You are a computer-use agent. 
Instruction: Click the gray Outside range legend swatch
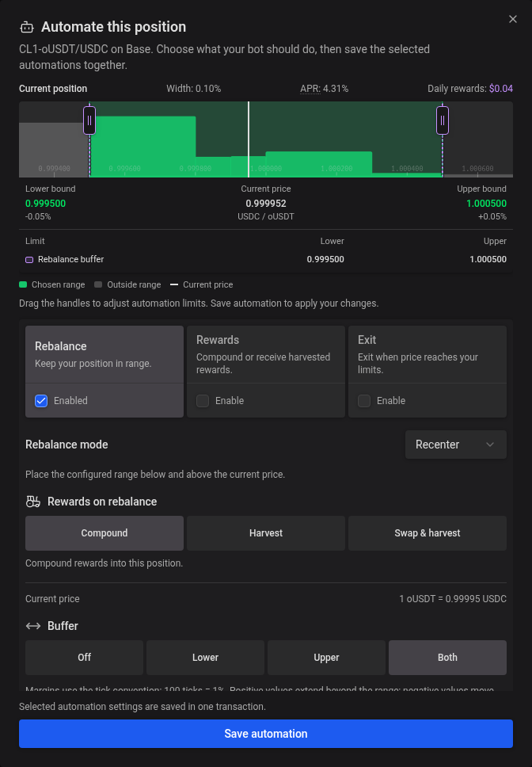coord(98,284)
